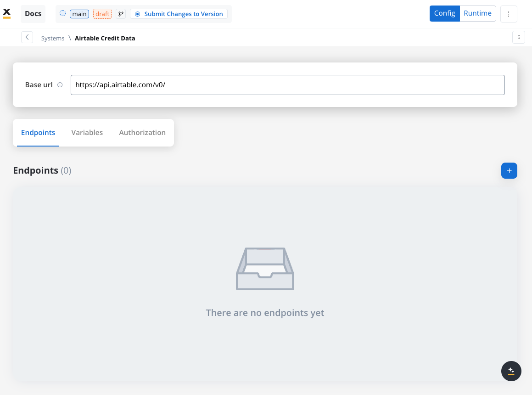Navigate to Systems breadcrumb
532x395 pixels.
pos(53,39)
